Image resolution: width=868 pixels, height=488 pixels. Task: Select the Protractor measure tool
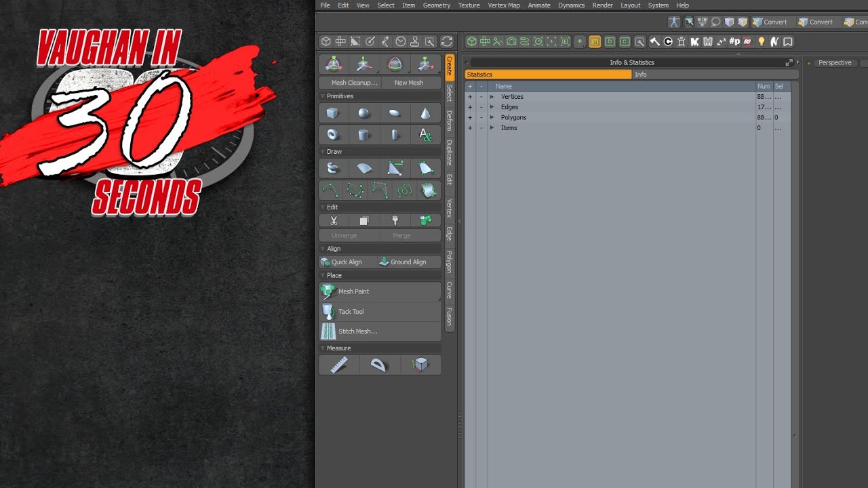[x=378, y=365]
